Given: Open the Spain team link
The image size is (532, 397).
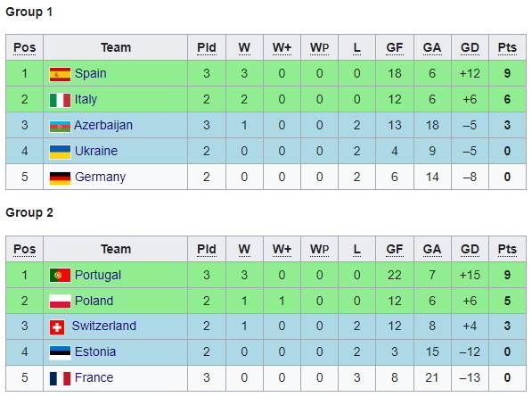Looking at the screenshot, I should pyautogui.click(x=91, y=74).
